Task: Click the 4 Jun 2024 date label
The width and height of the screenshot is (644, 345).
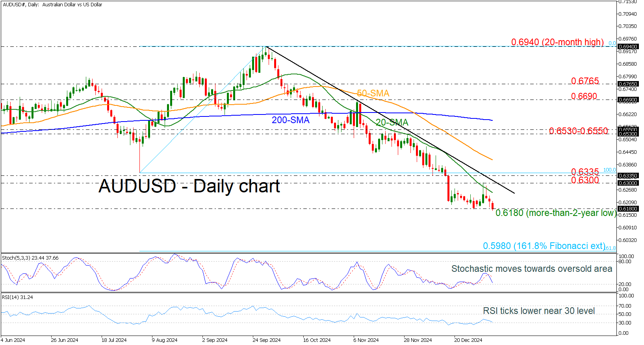Action: (13, 340)
